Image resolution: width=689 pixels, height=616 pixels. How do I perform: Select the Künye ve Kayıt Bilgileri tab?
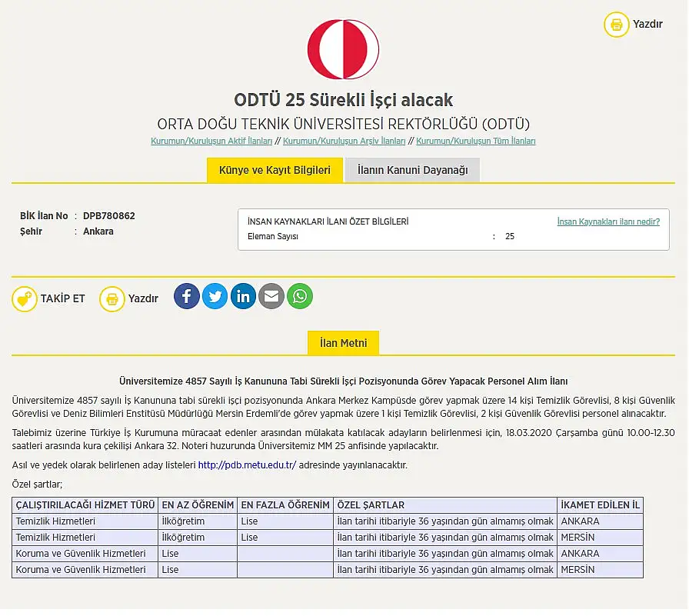tap(275, 170)
